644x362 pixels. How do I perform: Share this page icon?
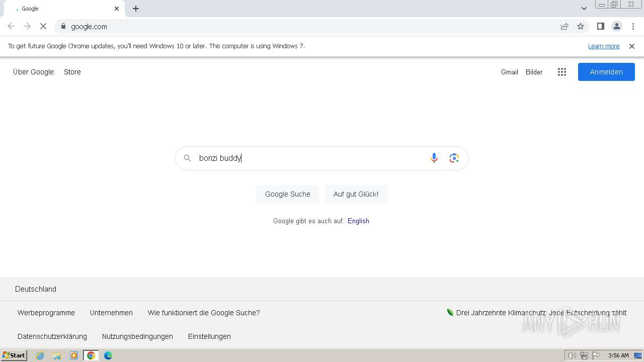[565, 26]
